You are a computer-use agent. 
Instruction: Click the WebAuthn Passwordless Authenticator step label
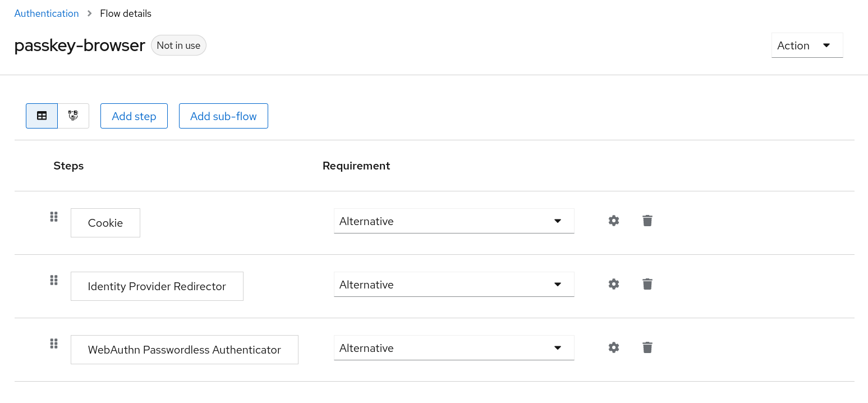pos(184,350)
